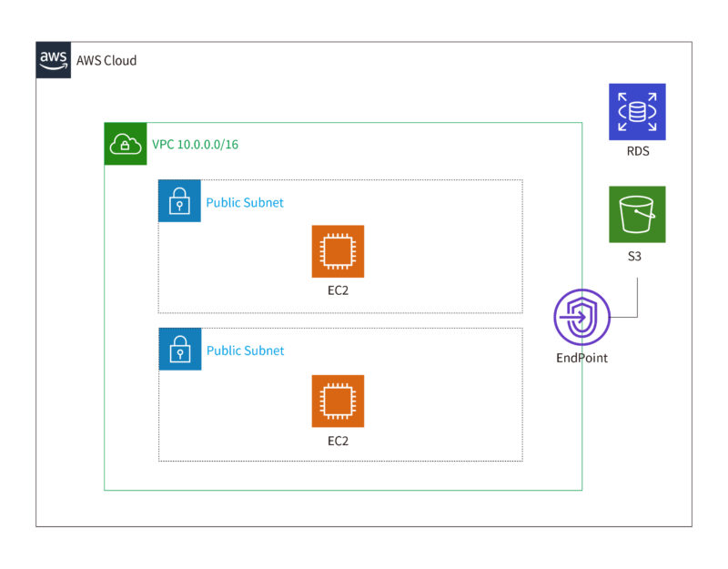
Task: Click the AWS logo icon
Action: [54, 60]
